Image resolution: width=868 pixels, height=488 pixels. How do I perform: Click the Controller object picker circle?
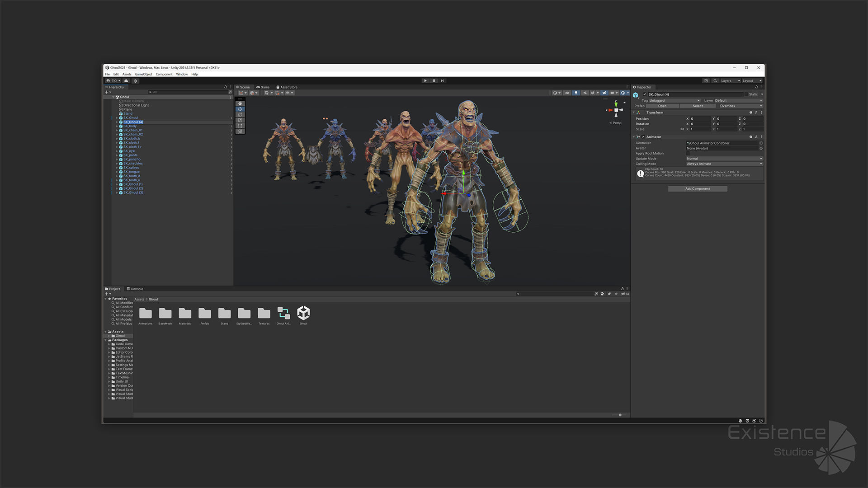coord(761,143)
